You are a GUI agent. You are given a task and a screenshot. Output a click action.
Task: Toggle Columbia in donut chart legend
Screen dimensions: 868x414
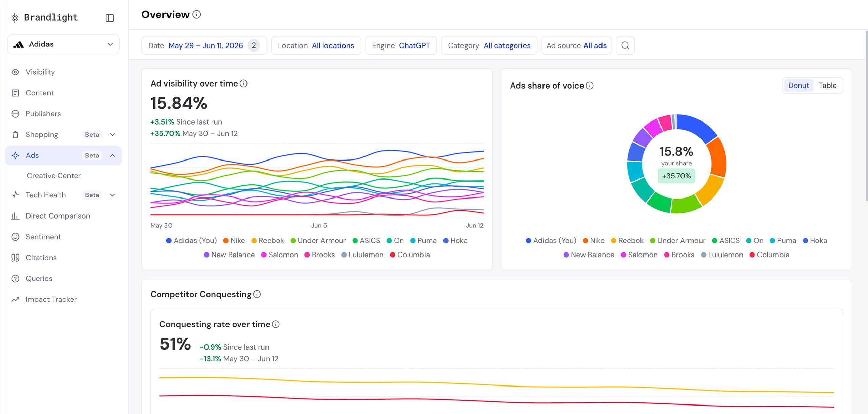[769, 255]
